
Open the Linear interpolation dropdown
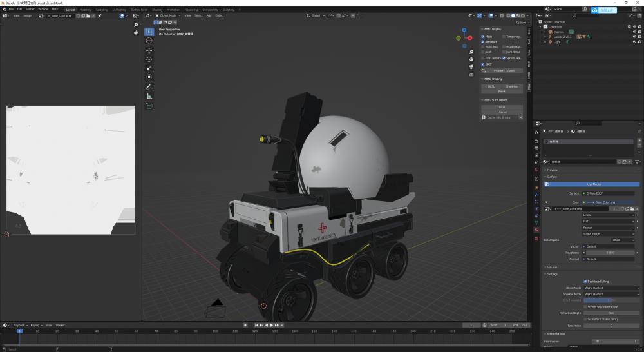(609, 215)
